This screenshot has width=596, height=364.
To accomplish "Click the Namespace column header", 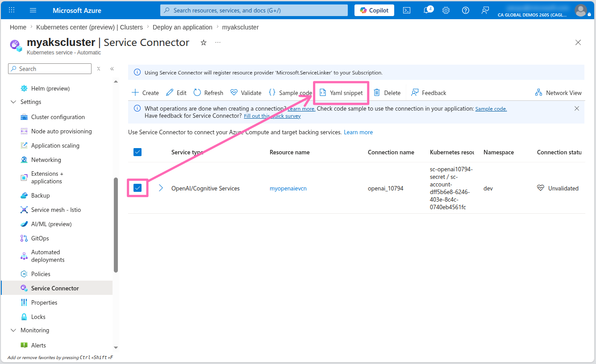I will click(499, 152).
